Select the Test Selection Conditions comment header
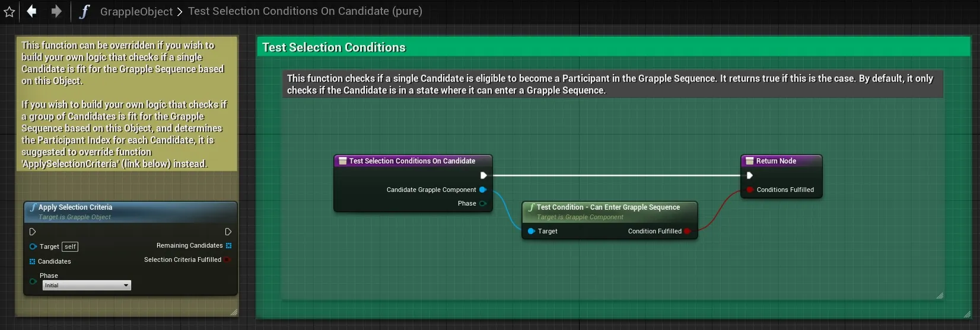This screenshot has width=980, height=330. point(613,47)
